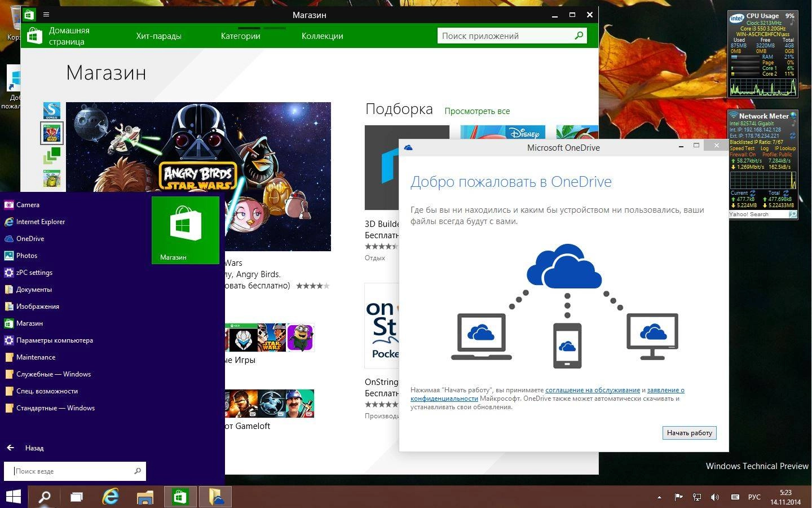Open the clock and date in the taskbar

point(785,497)
